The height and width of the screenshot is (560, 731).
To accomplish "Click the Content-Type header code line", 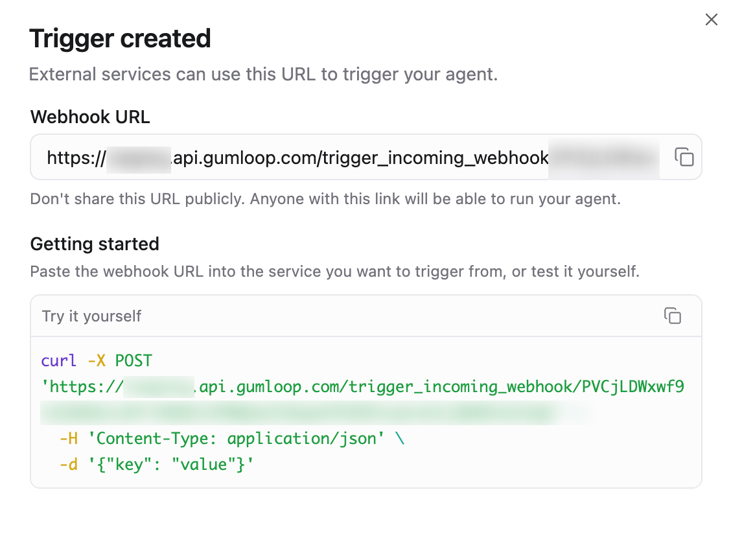I will tap(232, 438).
